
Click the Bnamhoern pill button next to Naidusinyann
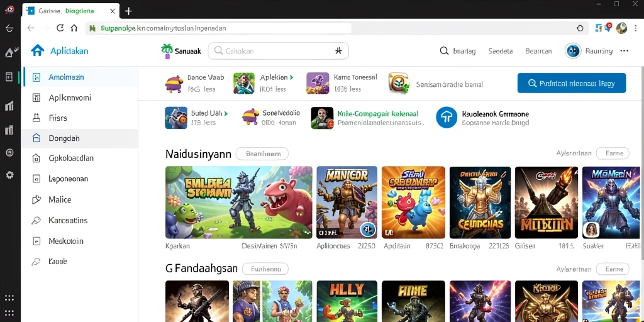262,153
